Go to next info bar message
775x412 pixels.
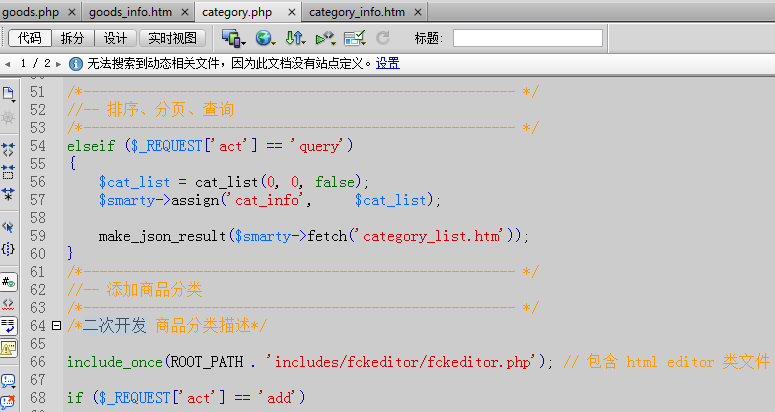[58, 64]
